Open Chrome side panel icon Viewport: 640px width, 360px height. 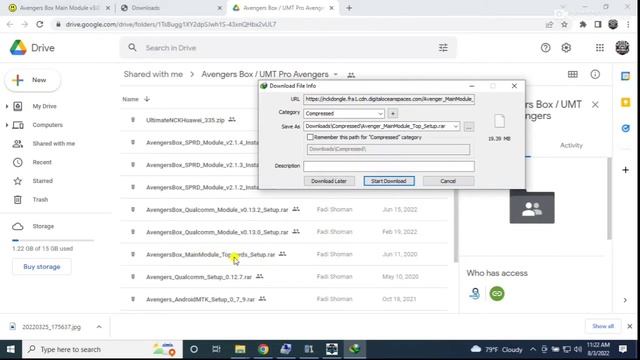[x=598, y=24]
